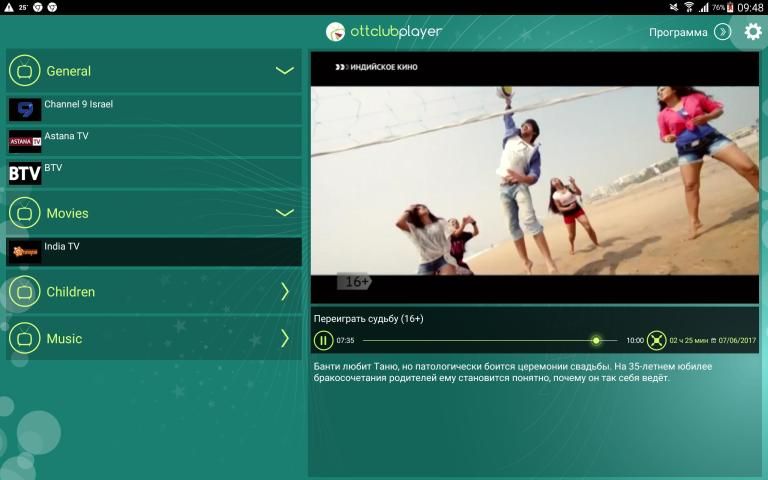Click the India TV channel logo
The width and height of the screenshot is (768, 480).
point(25,252)
